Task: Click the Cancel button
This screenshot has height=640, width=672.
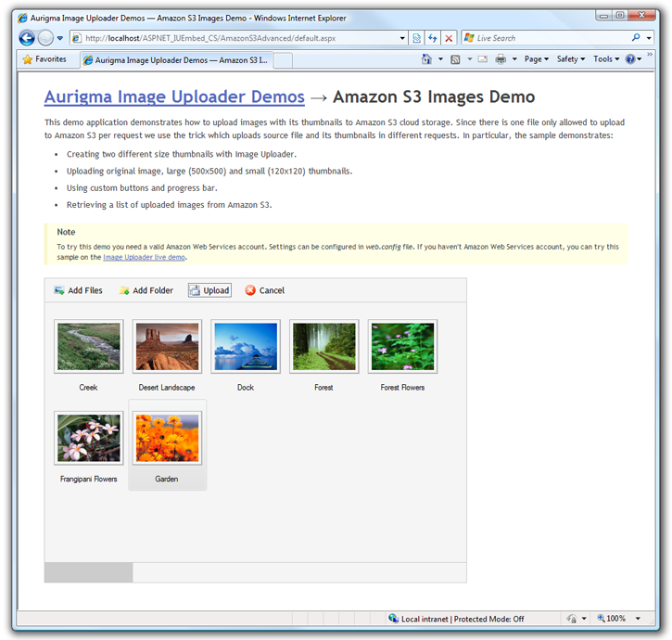Action: click(x=265, y=290)
